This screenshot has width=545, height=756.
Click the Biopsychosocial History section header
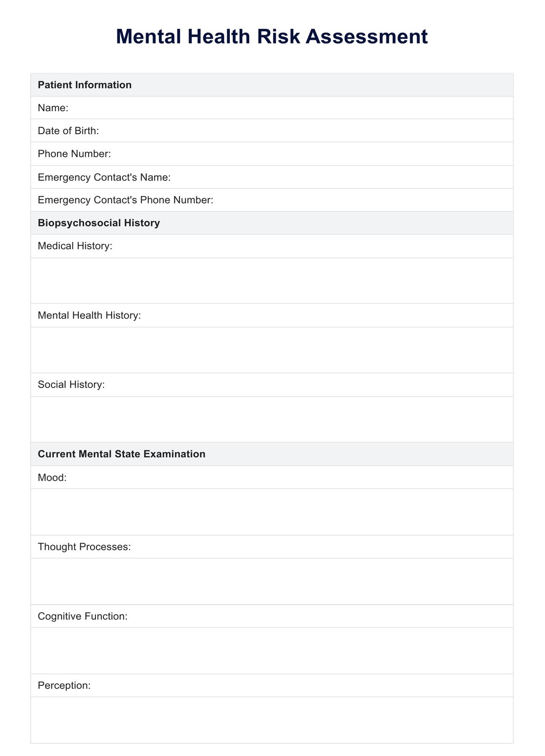[x=99, y=223]
